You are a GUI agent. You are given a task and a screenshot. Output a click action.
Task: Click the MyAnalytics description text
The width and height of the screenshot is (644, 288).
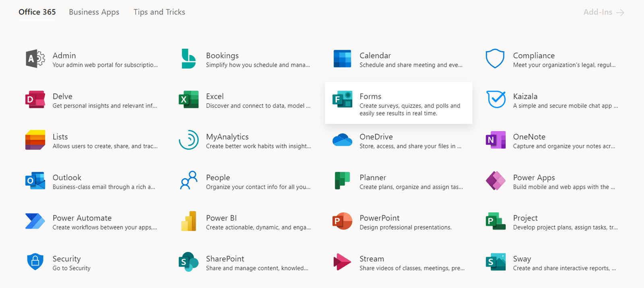(x=258, y=146)
